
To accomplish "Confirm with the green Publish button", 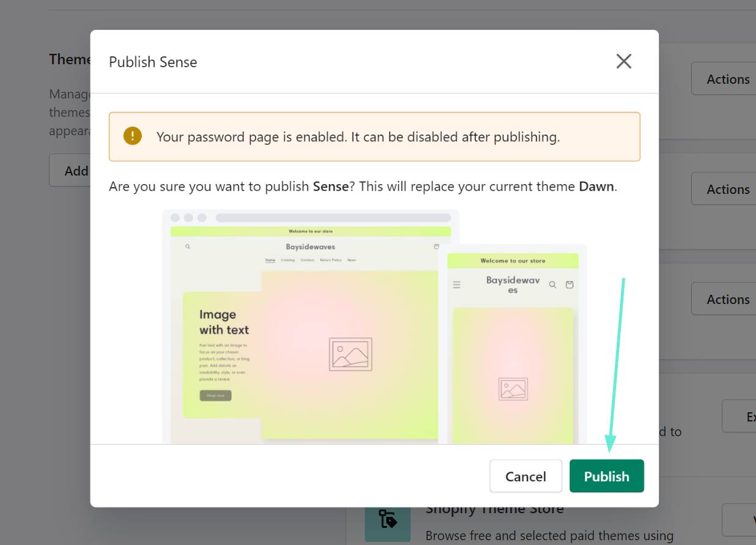I will pyautogui.click(x=606, y=476).
